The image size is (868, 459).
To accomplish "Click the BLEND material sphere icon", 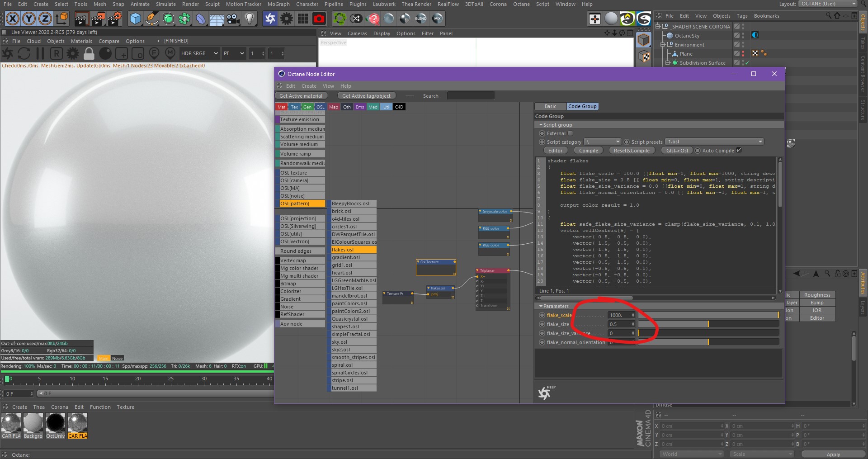I will pos(421,19).
